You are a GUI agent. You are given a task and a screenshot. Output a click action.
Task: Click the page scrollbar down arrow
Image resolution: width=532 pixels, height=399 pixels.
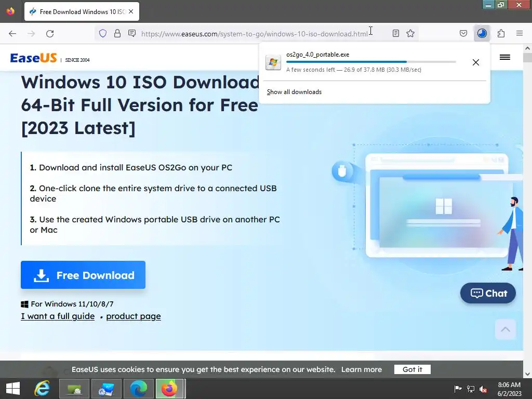[x=528, y=374]
